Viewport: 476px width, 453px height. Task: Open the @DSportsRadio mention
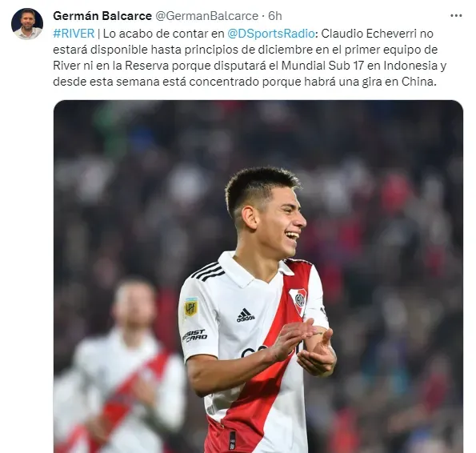(x=271, y=34)
